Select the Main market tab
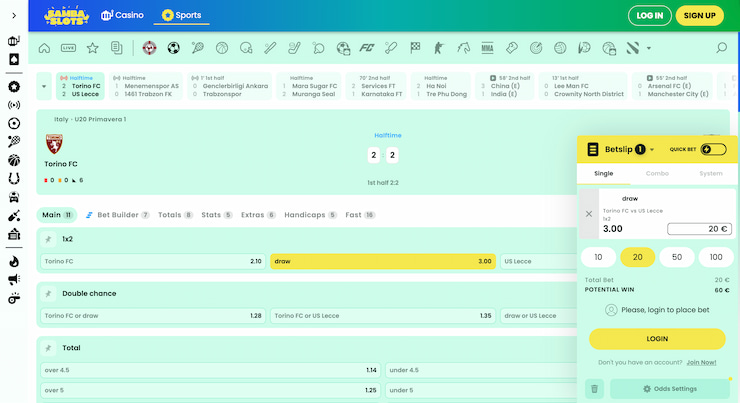This screenshot has height=403, width=740. pos(57,215)
